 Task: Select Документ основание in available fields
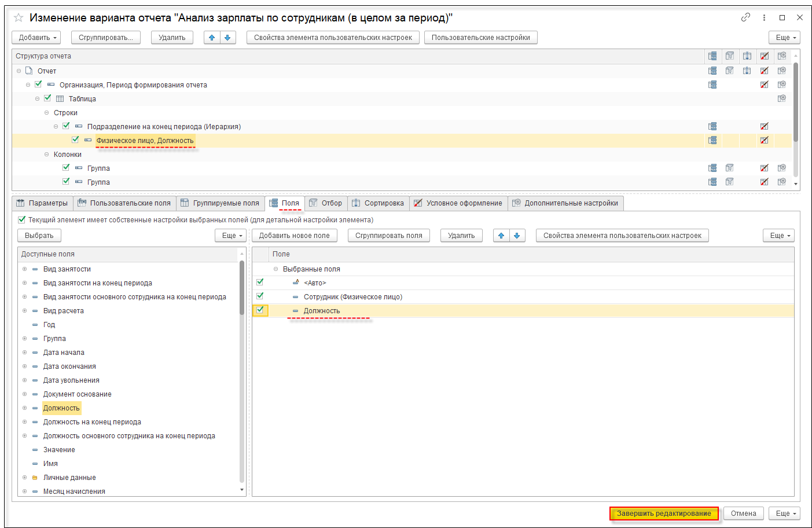pyautogui.click(x=78, y=394)
